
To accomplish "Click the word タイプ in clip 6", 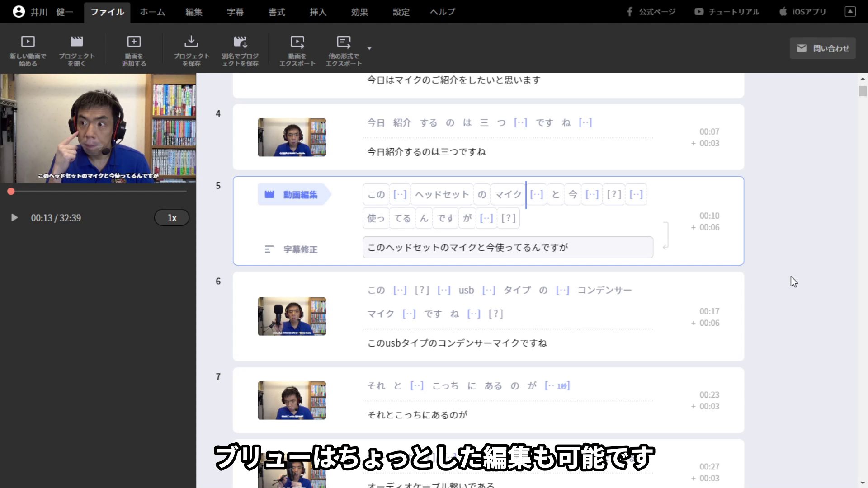I will (x=517, y=290).
